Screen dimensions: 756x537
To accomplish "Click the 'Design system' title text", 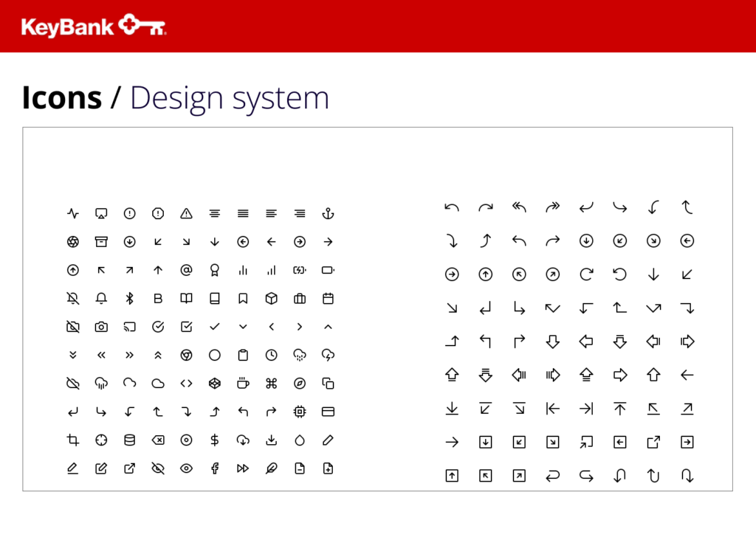I will tap(230, 100).
